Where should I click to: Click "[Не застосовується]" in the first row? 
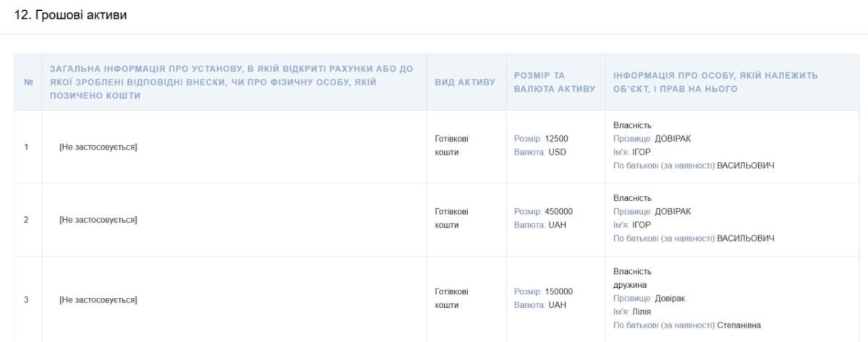point(98,147)
